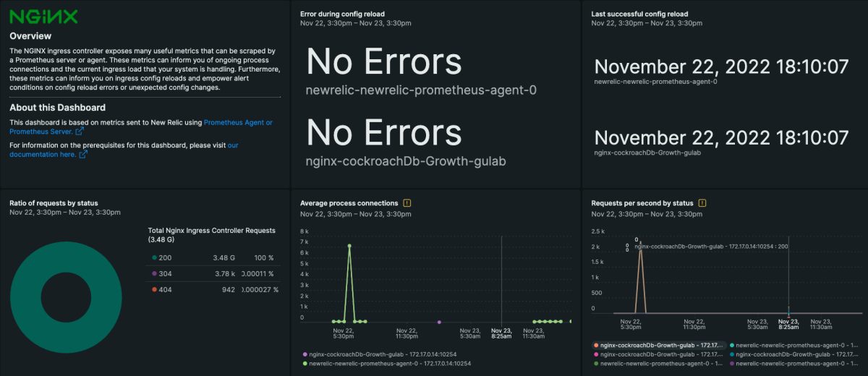
Task: Open the documentation here link
Action: (x=43, y=155)
